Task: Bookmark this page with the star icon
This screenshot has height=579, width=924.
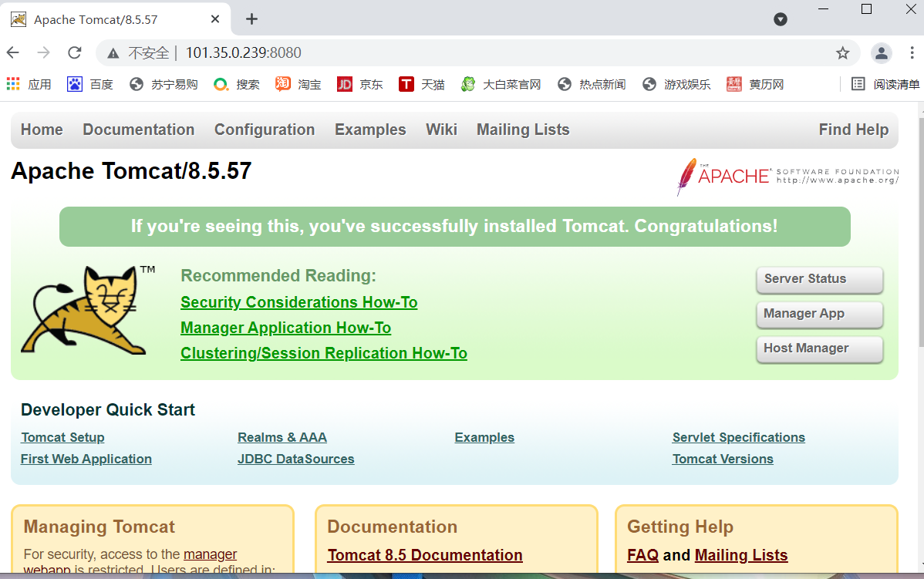Action: 843,53
